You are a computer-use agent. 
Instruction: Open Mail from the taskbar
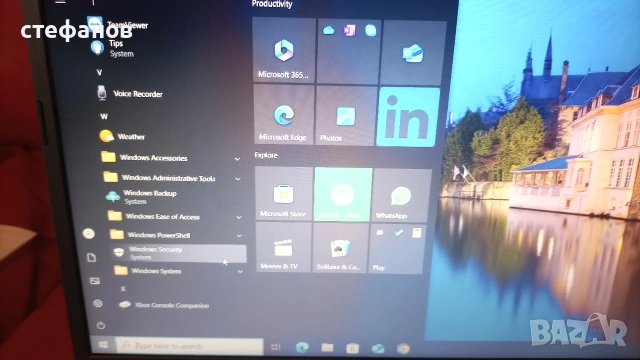(378, 348)
